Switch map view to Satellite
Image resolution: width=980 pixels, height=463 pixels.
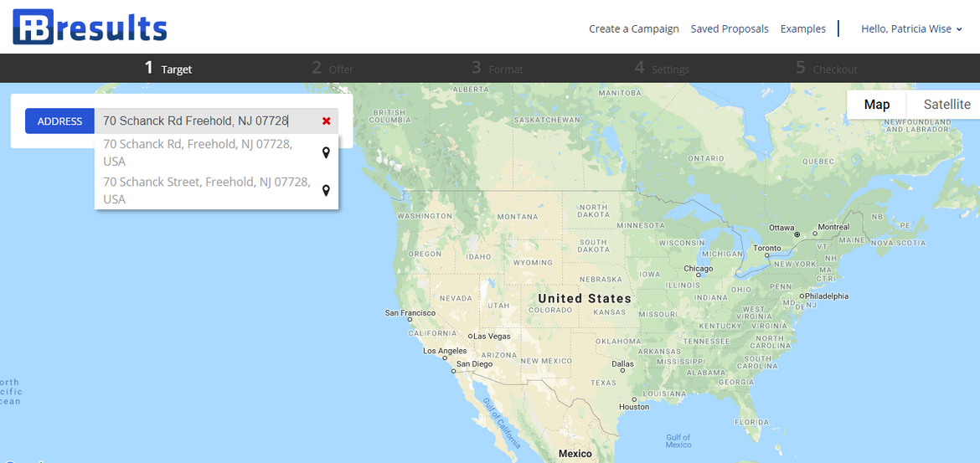946,105
